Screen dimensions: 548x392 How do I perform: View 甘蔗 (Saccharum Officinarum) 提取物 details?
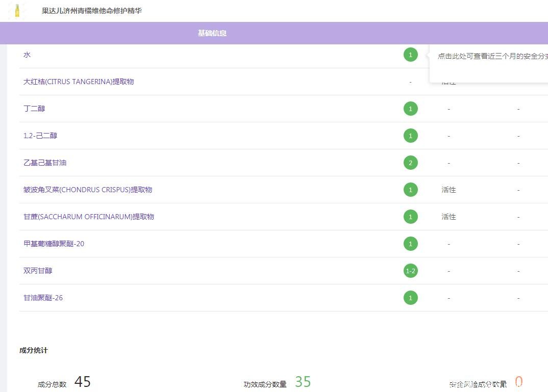tap(89, 217)
